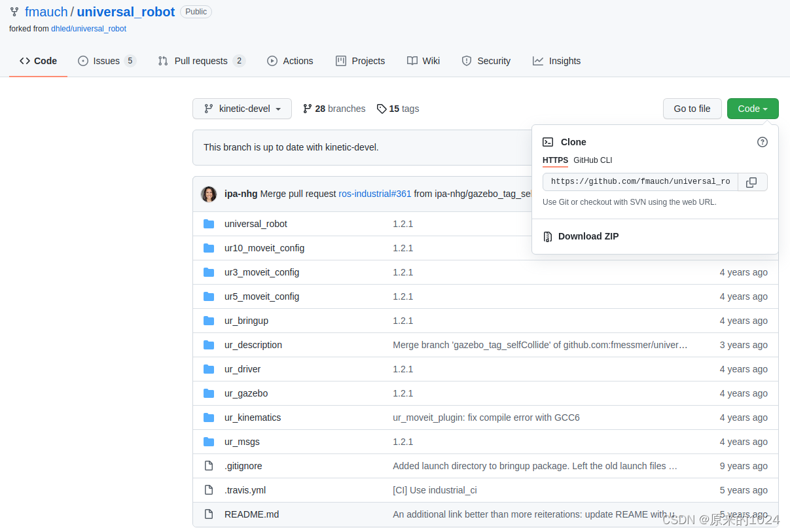Click the folder icon for ur5_moveit_config
Screen dimensions: 790x532
pyautogui.click(x=209, y=296)
